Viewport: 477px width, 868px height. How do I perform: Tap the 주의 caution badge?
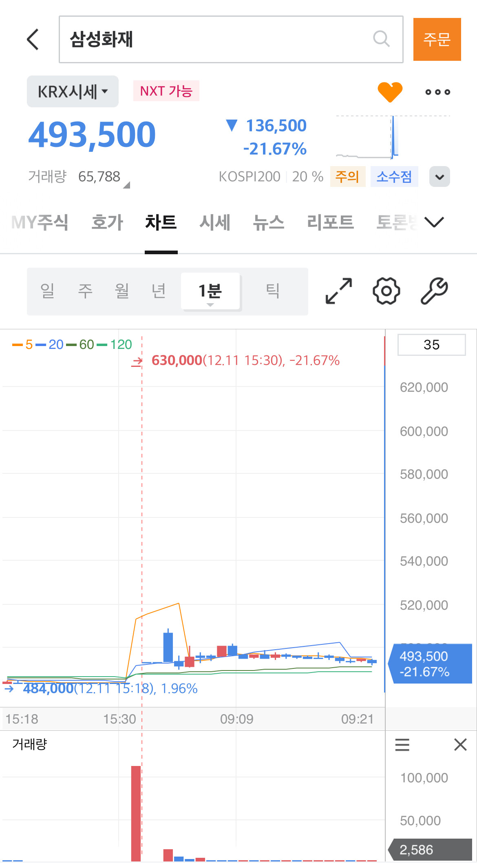pos(347,177)
